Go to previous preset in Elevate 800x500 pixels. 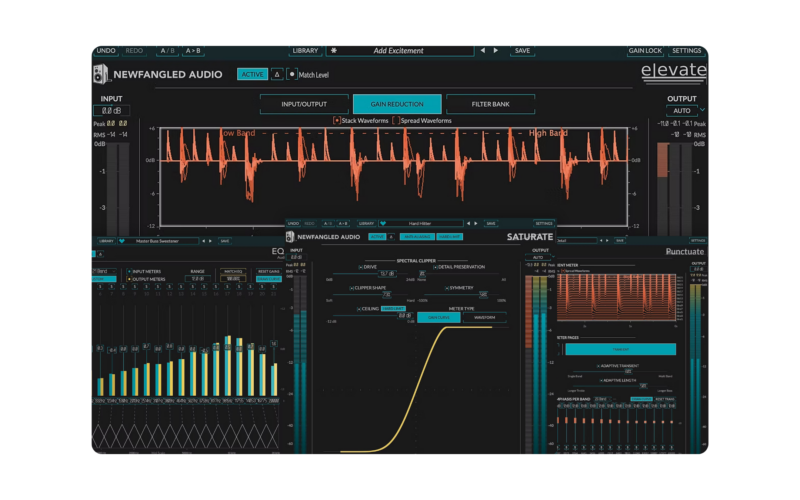tap(482, 50)
